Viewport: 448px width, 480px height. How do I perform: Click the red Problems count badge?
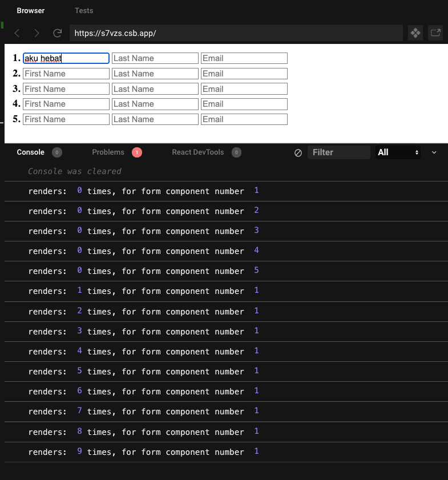(137, 152)
